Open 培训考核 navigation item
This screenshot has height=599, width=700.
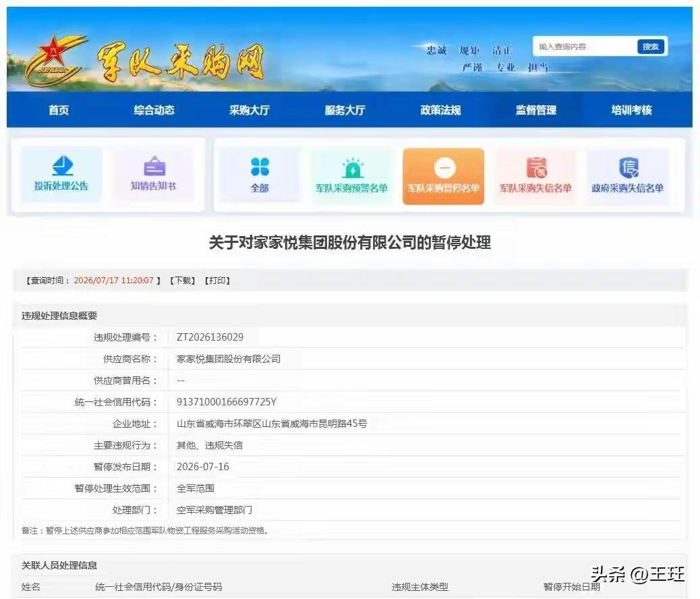(x=632, y=110)
